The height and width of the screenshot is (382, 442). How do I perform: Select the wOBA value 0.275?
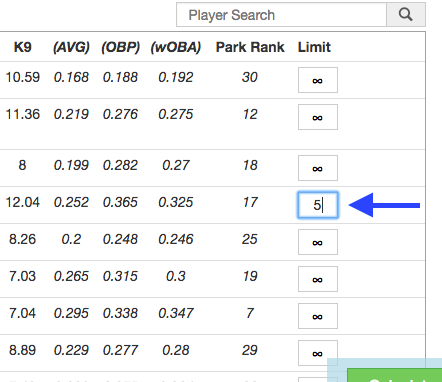click(176, 114)
